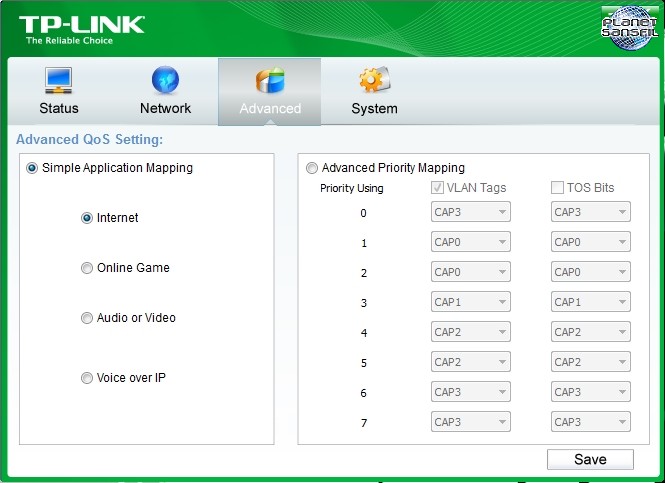Click the TP-LINK logo

(x=82, y=30)
